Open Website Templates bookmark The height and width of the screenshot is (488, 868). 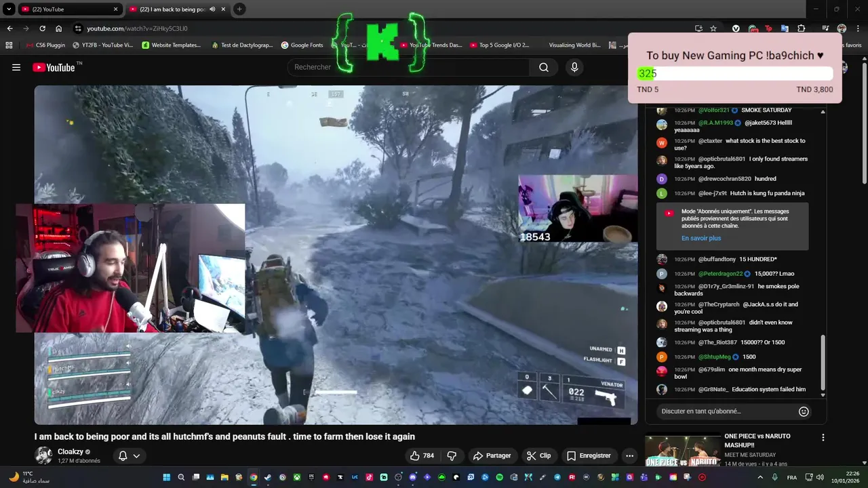click(172, 45)
